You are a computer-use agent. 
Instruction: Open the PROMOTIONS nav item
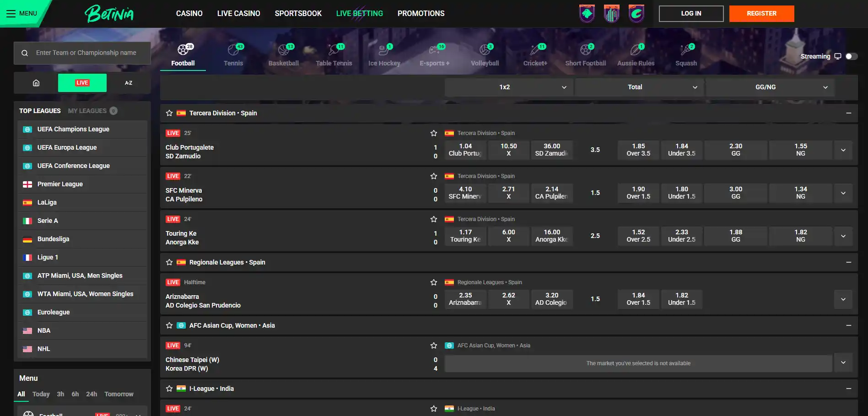click(x=421, y=14)
